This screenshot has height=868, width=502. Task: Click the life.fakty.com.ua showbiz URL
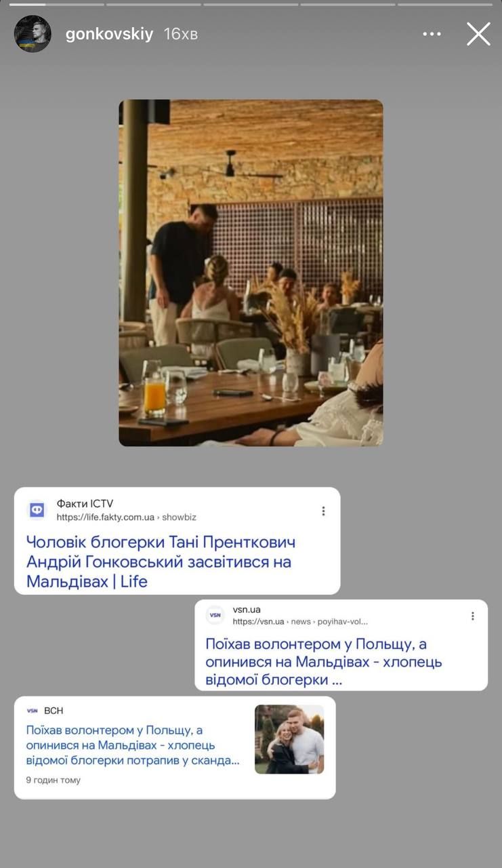[127, 517]
